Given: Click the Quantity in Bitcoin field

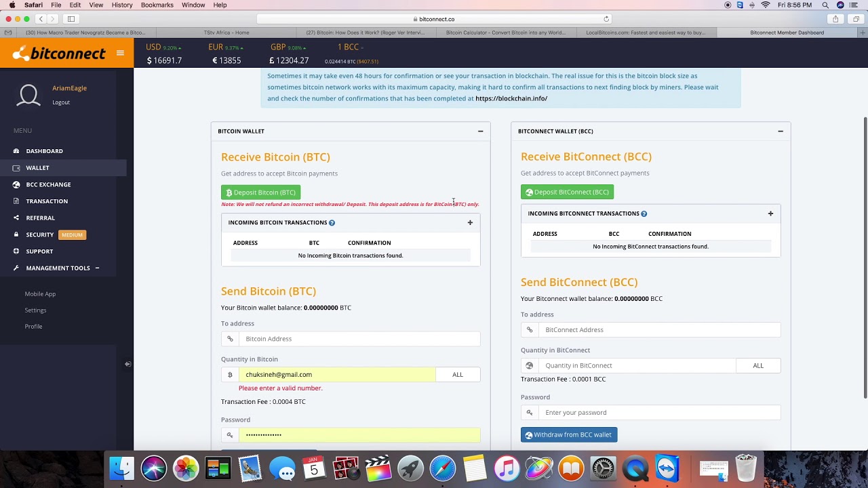Looking at the screenshot, I should coord(337,375).
